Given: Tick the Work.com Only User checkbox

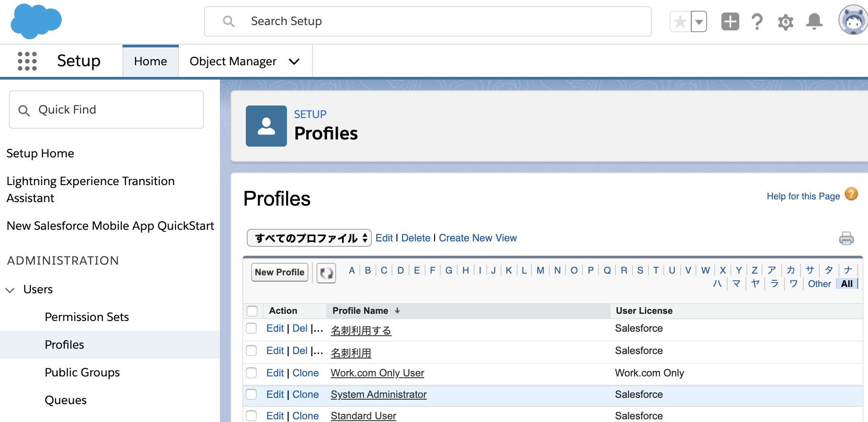Looking at the screenshot, I should [251, 373].
